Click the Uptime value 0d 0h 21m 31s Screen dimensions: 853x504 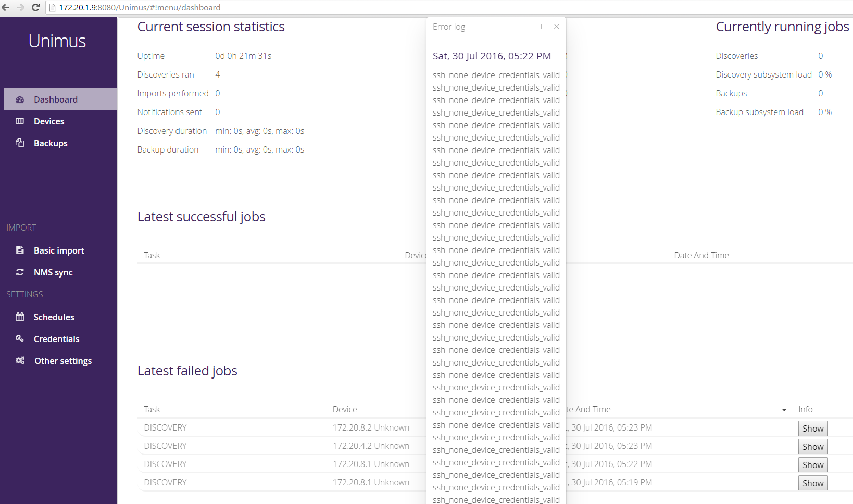[x=243, y=56]
